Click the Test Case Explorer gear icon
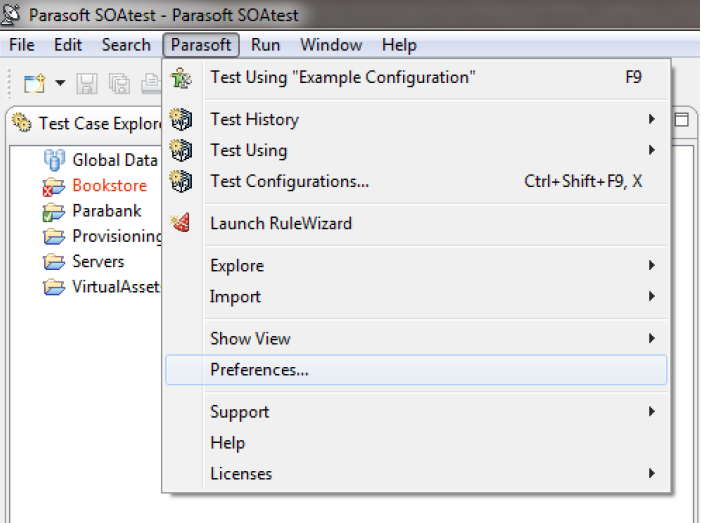This screenshot has height=523, width=701. click(22, 123)
